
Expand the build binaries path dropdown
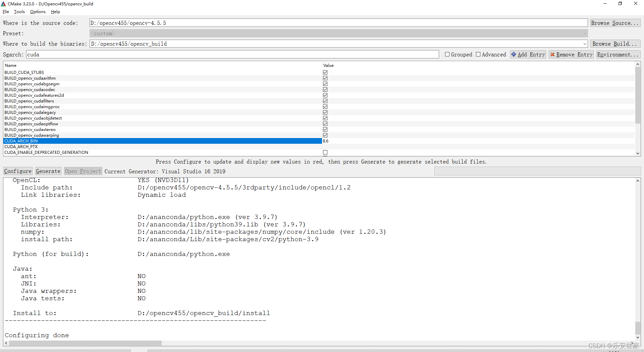[x=585, y=44]
